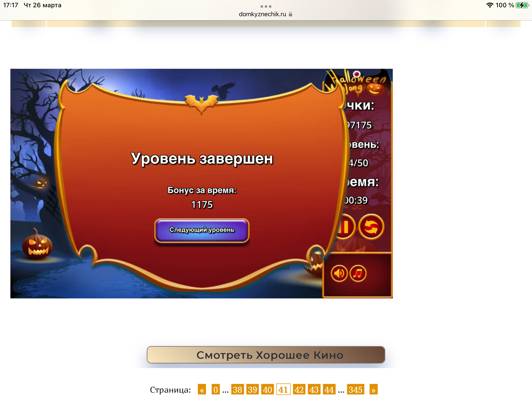The image size is (532, 399).
Task: Tap the battery status icon
Action: (522, 5)
